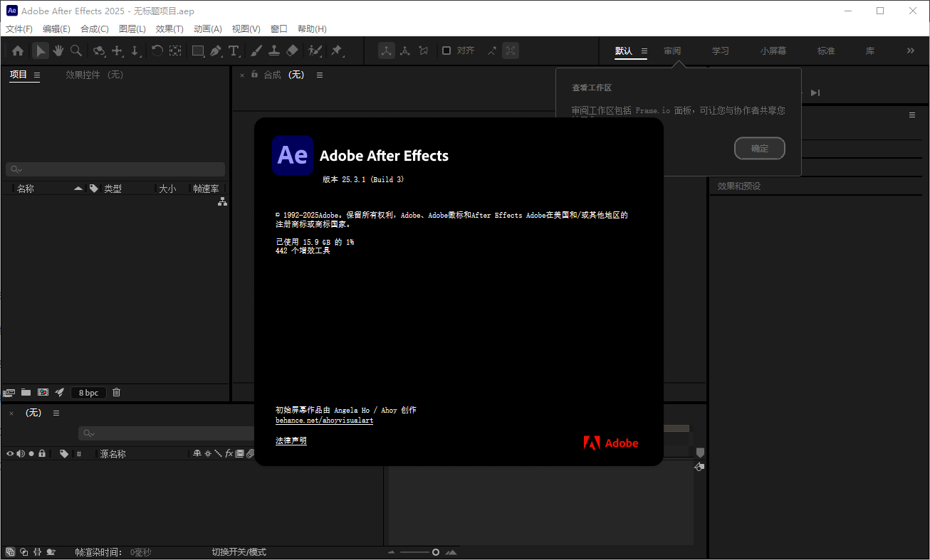
Task: Toggle the composition panel lock icon
Action: [254, 74]
